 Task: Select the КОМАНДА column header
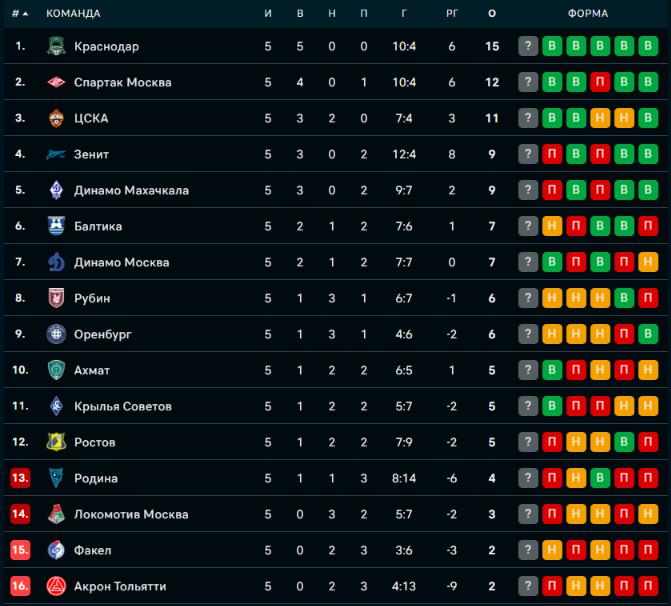pos(73,14)
